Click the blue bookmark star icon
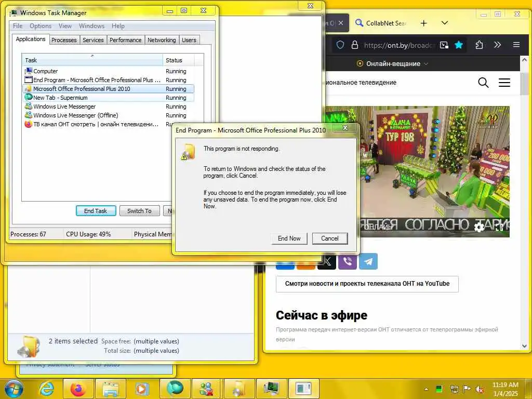The width and height of the screenshot is (532, 399). (459, 45)
